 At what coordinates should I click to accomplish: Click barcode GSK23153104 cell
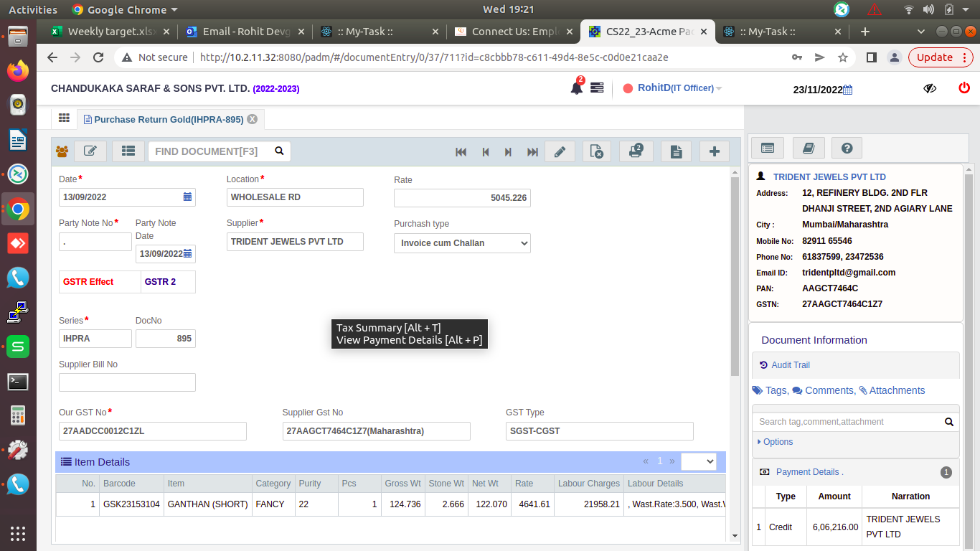[x=131, y=504]
